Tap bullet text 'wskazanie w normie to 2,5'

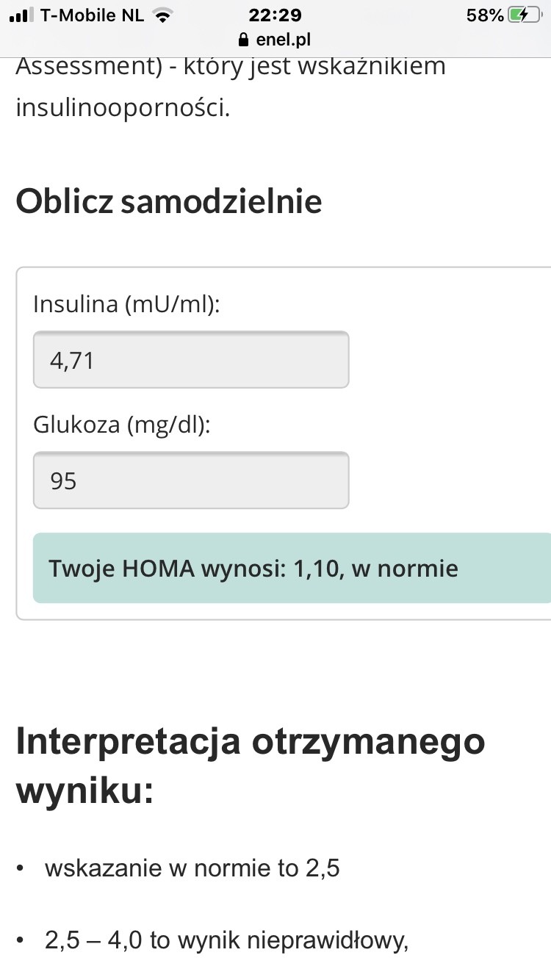point(192,870)
